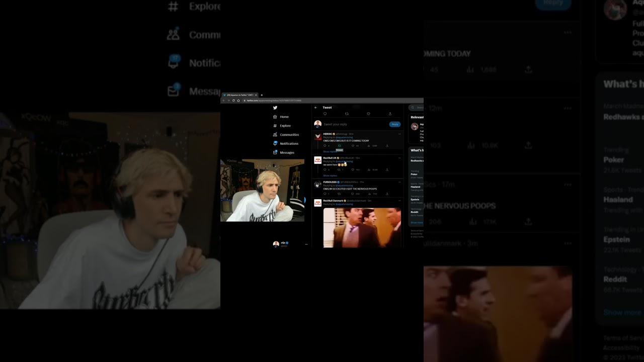Click the Twitter bird logo

(275, 108)
